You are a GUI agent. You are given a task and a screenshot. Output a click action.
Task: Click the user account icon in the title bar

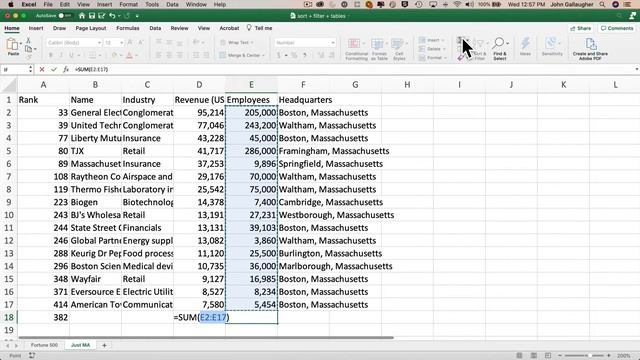pyautogui.click(x=632, y=16)
